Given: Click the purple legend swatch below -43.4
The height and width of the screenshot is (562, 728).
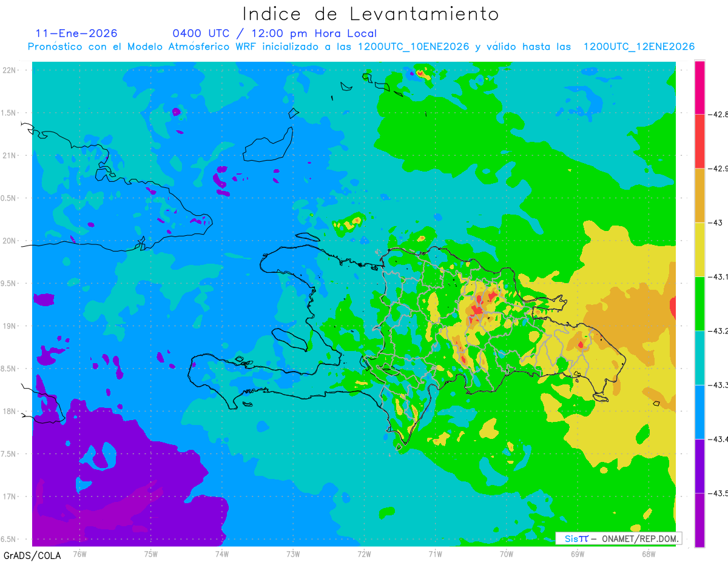Looking at the screenshot, I should click(x=699, y=466).
